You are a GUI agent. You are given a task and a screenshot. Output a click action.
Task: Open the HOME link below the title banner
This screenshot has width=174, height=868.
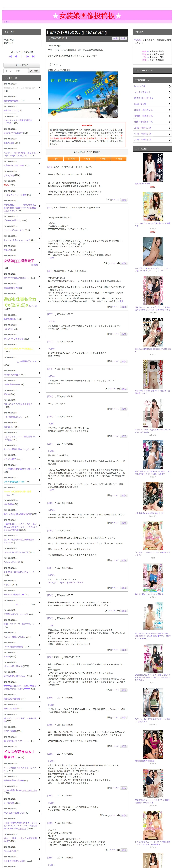click(7, 22)
